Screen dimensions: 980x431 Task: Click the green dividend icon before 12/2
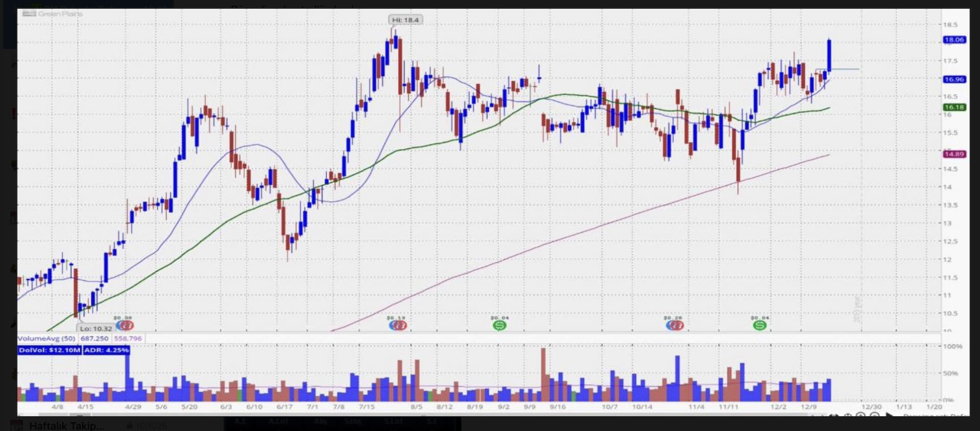click(x=759, y=325)
